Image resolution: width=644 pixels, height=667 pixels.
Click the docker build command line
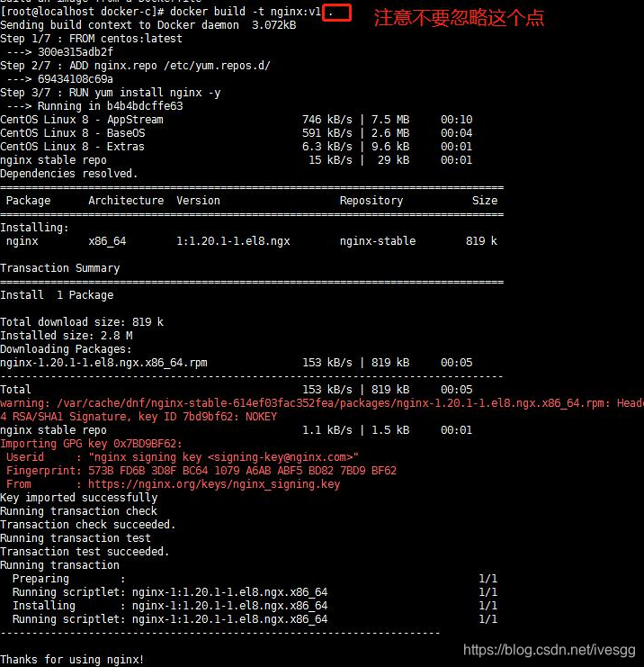(x=167, y=12)
